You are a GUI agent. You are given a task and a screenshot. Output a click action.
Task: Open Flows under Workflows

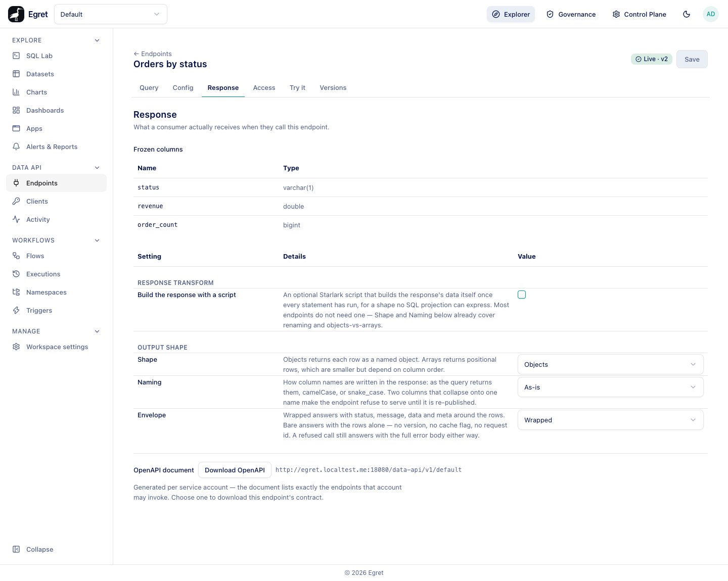(56, 256)
